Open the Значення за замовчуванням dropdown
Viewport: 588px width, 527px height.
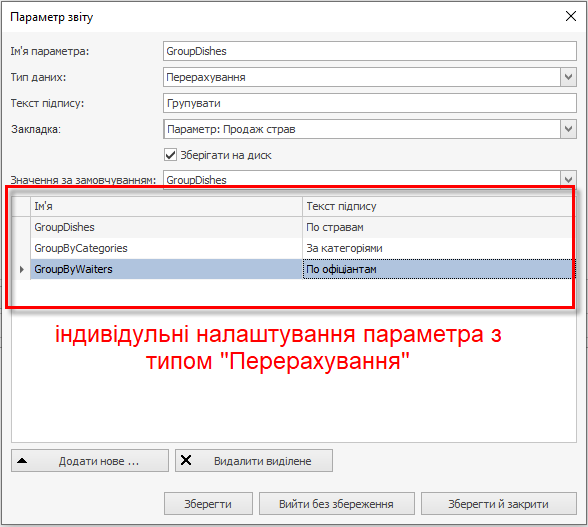pos(568,180)
